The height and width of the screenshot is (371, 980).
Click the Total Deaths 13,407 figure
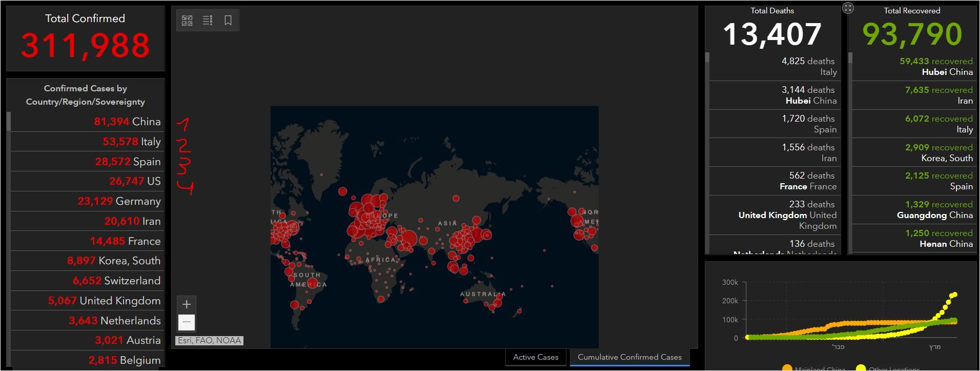pos(772,34)
